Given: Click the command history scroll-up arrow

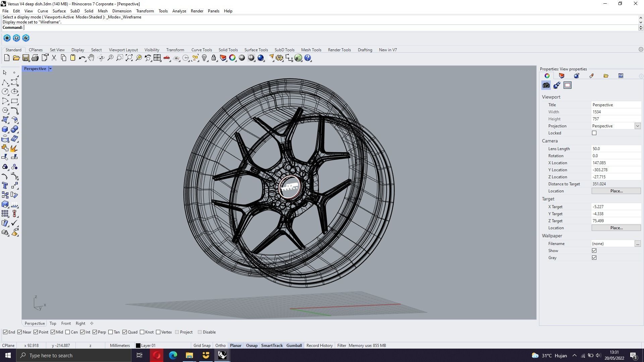Looking at the screenshot, I should click(x=641, y=17).
